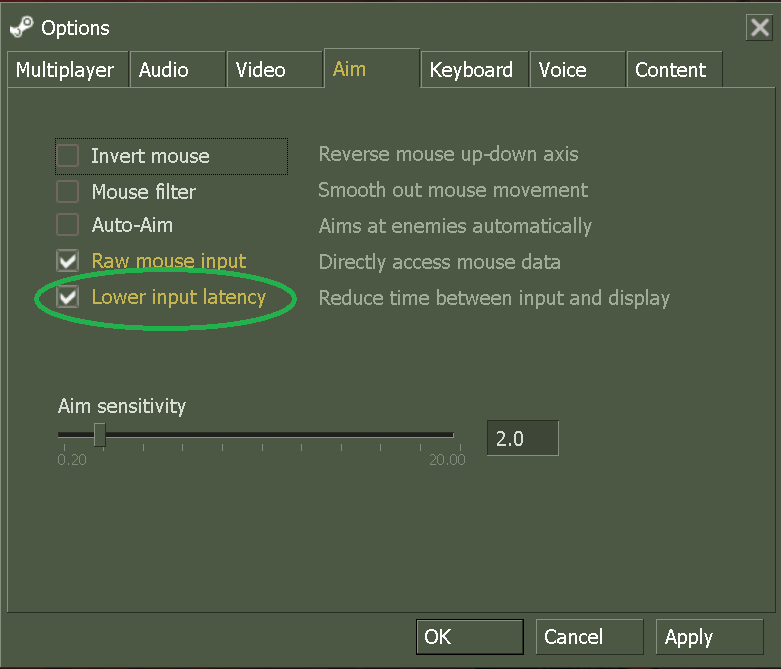Switch to the Multiplayer tab

point(65,70)
